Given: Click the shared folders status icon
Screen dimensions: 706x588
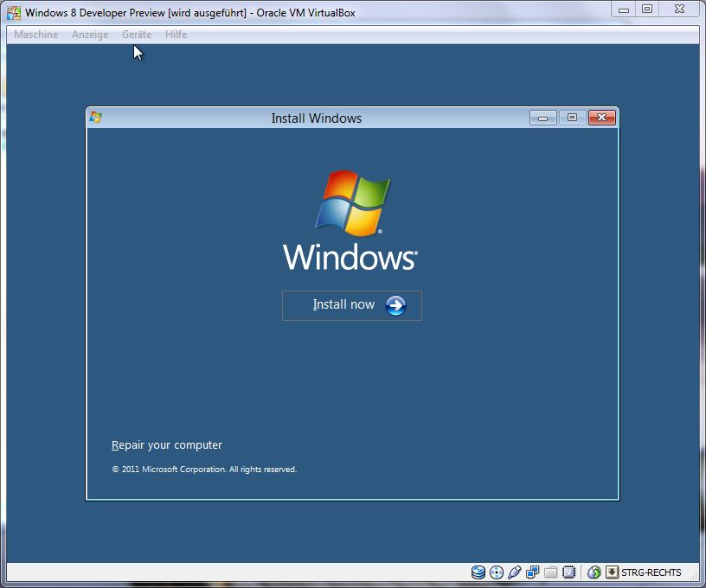Looking at the screenshot, I should (550, 572).
